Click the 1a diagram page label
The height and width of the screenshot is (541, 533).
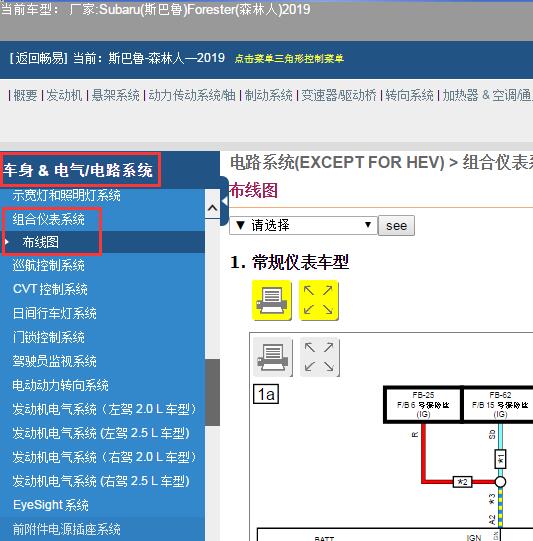266,394
